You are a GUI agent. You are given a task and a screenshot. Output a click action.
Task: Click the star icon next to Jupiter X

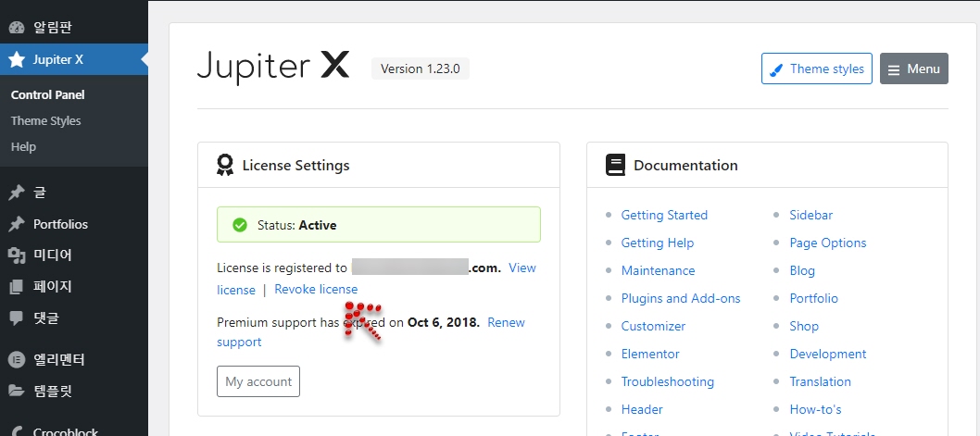pyautogui.click(x=17, y=59)
